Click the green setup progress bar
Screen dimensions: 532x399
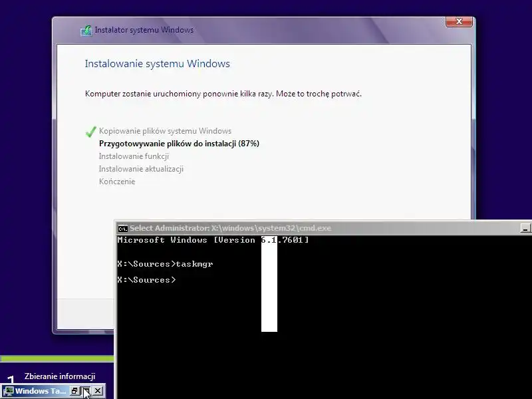[x=57, y=358]
